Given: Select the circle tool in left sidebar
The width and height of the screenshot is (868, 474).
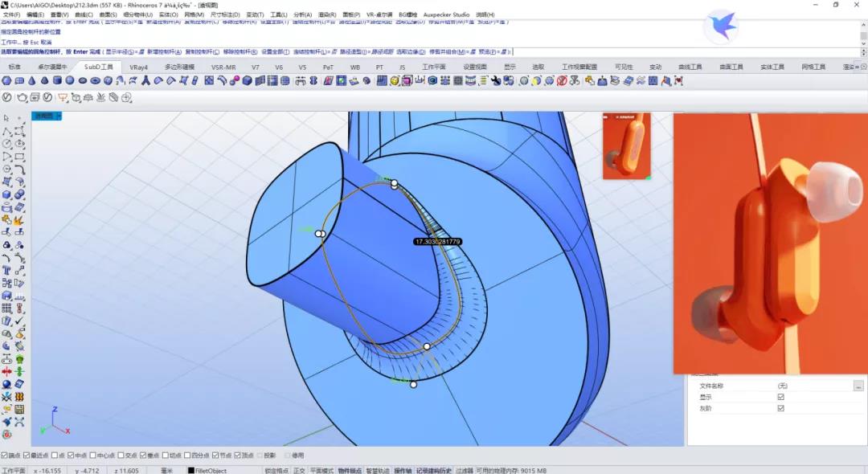Looking at the screenshot, I should pyautogui.click(x=6, y=143).
